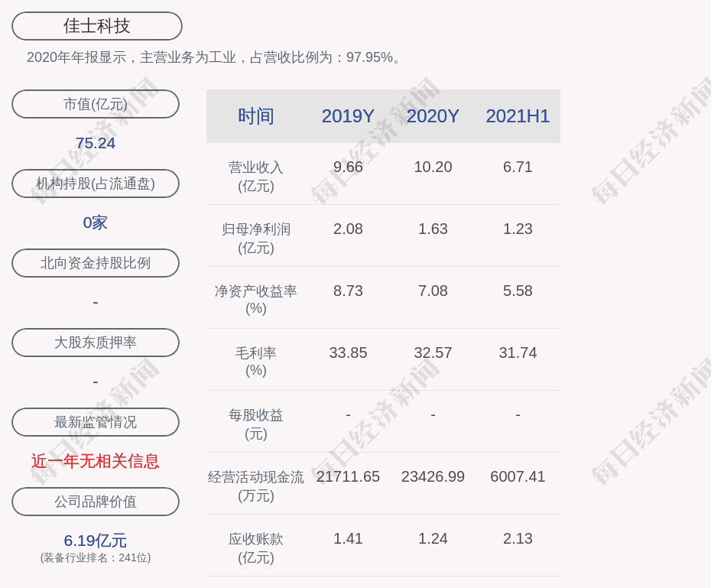The height and width of the screenshot is (588, 711).
Task: Click net profit value 2.08
Action: coord(349,229)
